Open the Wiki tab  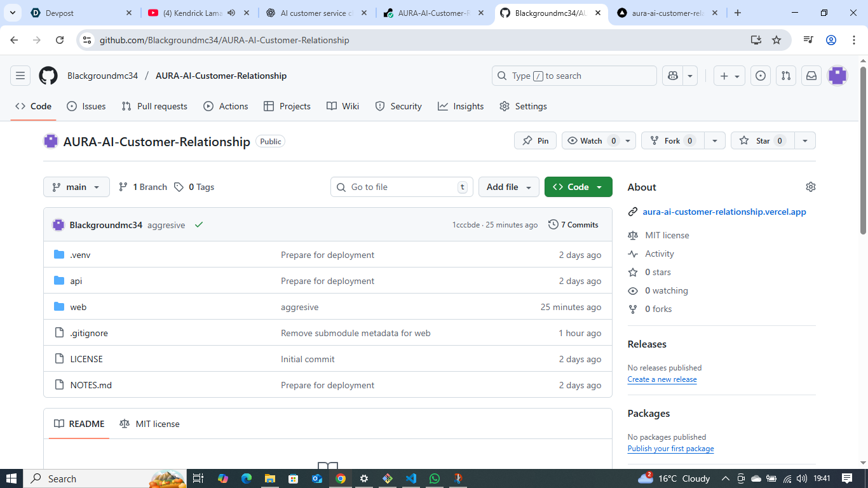pyautogui.click(x=343, y=106)
